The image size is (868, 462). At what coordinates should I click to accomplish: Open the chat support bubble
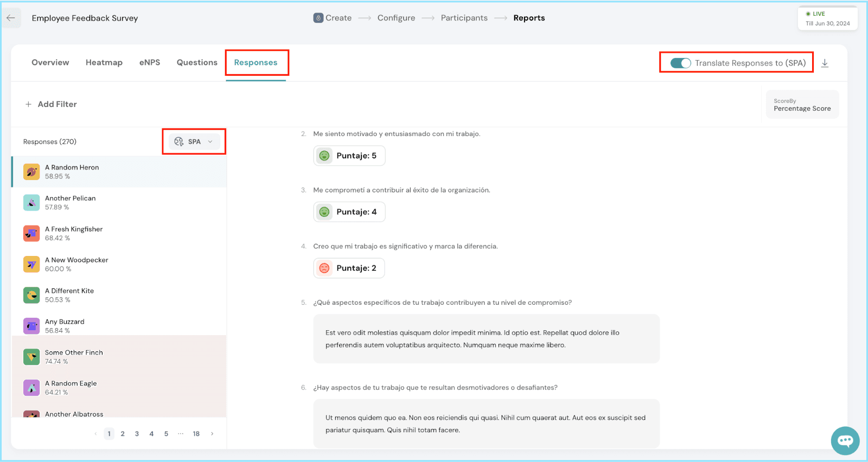point(845,440)
